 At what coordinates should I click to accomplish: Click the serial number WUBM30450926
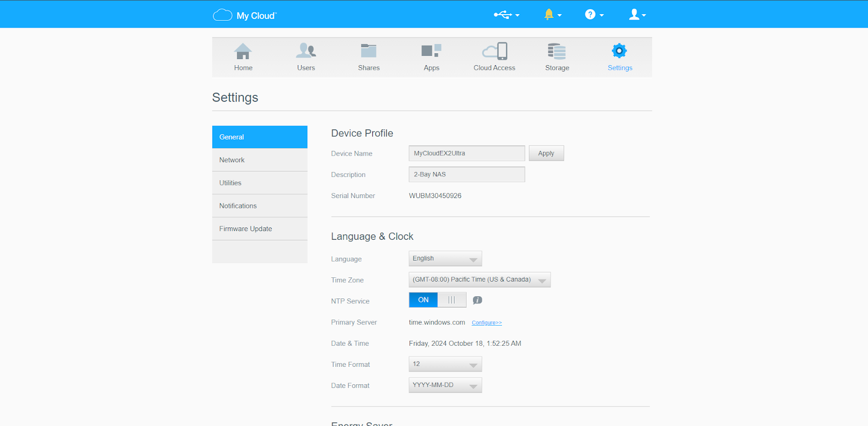pos(435,196)
